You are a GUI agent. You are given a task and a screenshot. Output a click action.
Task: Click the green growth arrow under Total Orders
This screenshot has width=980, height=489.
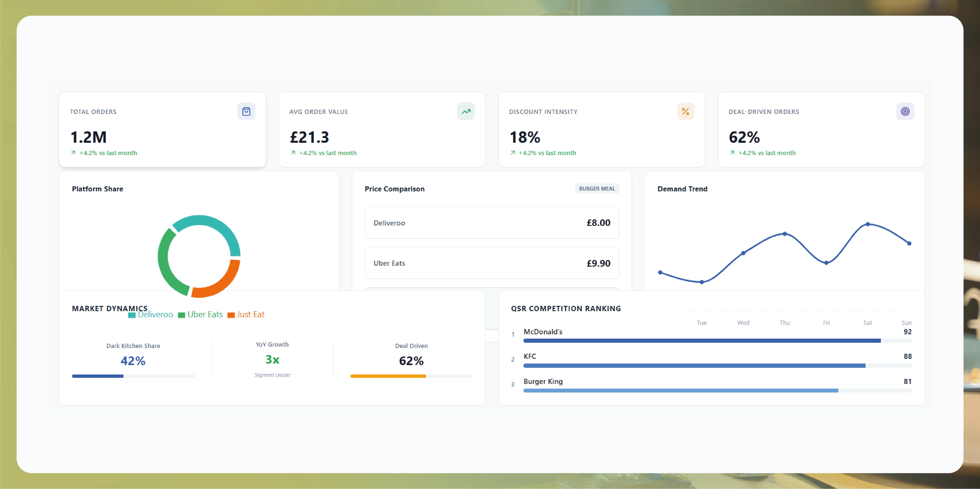(x=73, y=152)
